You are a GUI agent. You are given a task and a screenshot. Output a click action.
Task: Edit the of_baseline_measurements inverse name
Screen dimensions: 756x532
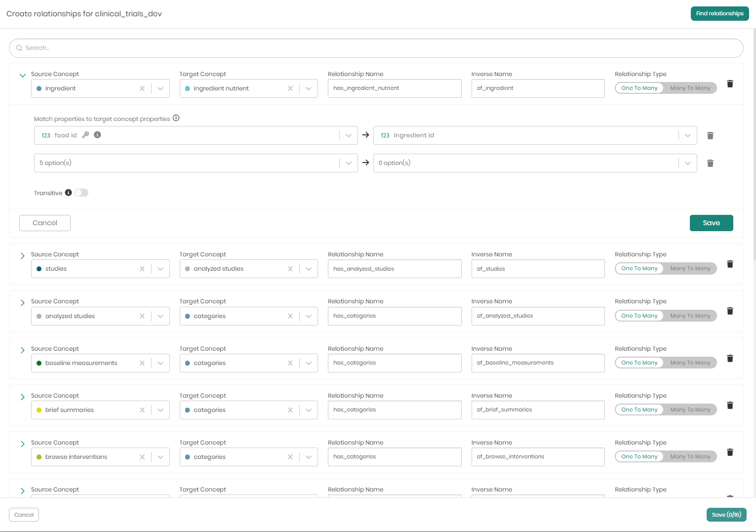pos(538,363)
